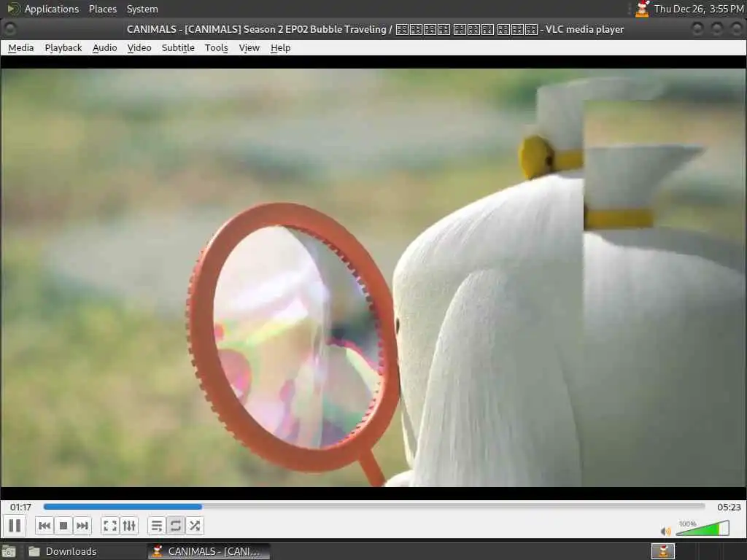Adjust the volume slider level
Viewport: 747px width, 560px height.
point(703,529)
